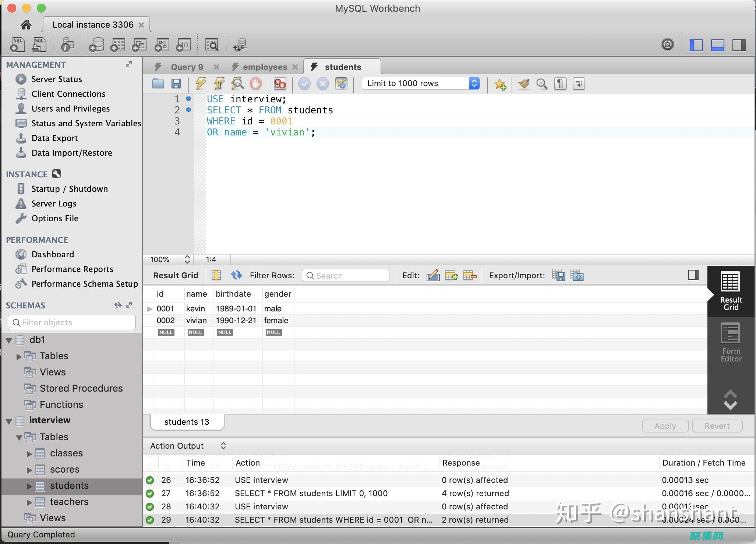
Task: Select the employees tab in editor
Action: (x=264, y=66)
